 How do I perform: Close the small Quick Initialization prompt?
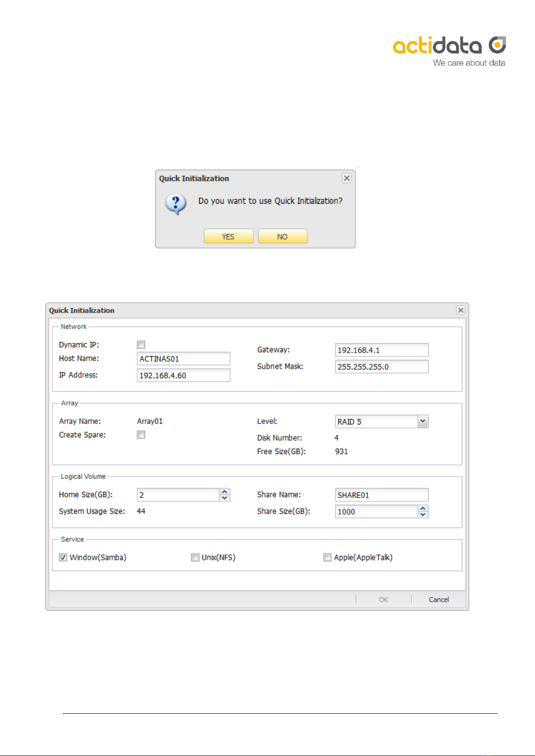click(346, 178)
